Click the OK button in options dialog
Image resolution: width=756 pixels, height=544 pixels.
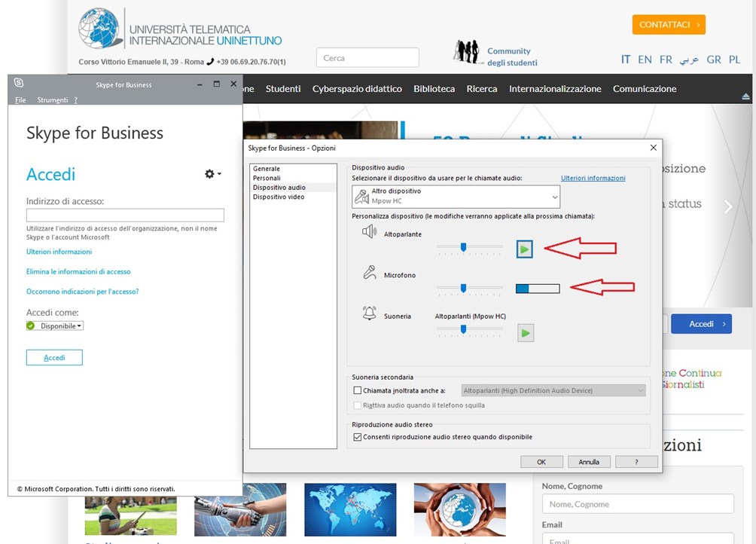[x=541, y=462]
